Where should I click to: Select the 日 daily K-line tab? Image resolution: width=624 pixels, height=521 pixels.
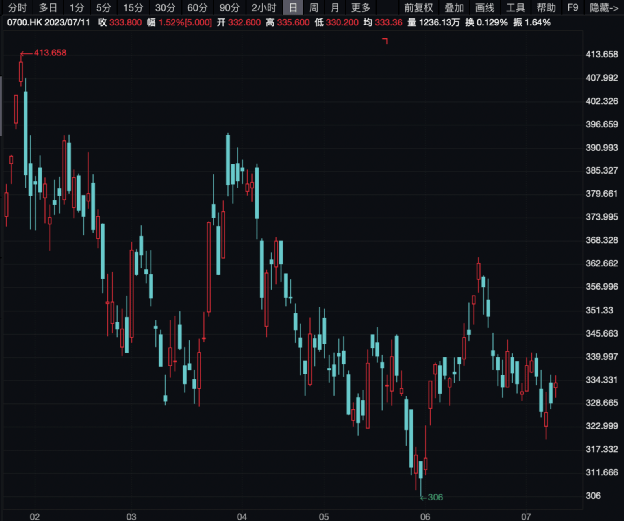coord(293,7)
